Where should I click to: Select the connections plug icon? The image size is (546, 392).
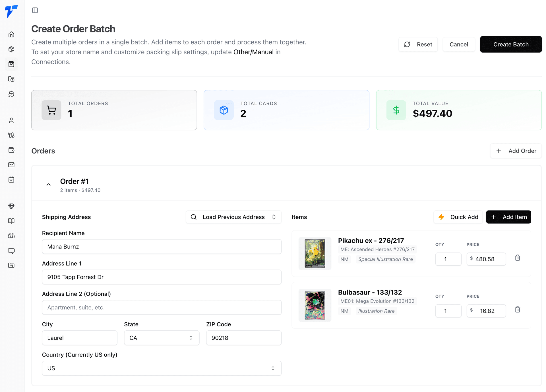[x=11, y=135]
